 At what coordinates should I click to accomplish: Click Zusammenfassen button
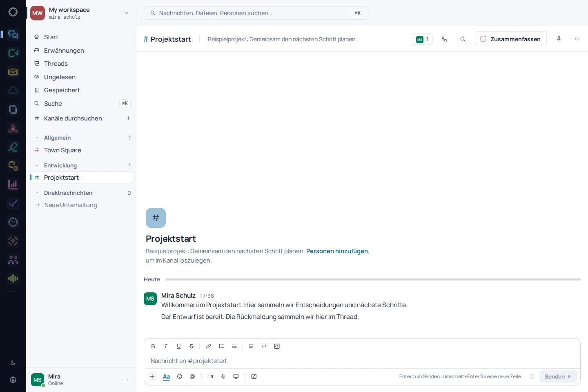[x=510, y=39]
